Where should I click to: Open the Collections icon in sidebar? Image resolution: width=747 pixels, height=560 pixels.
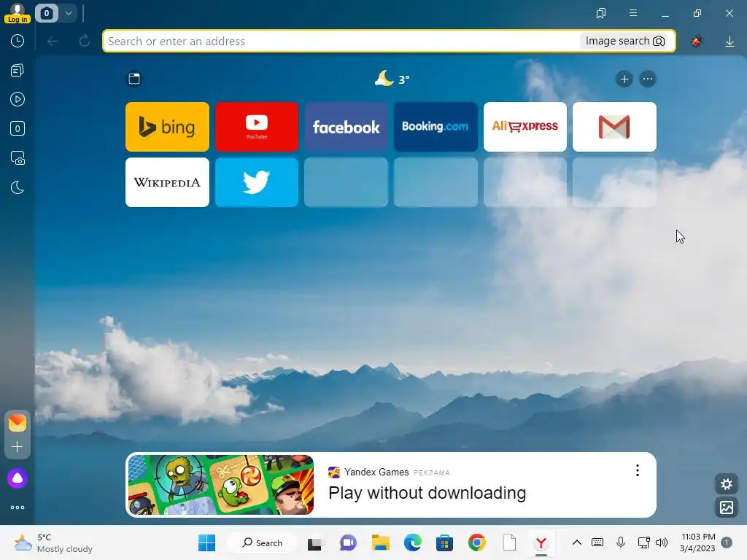point(18,71)
